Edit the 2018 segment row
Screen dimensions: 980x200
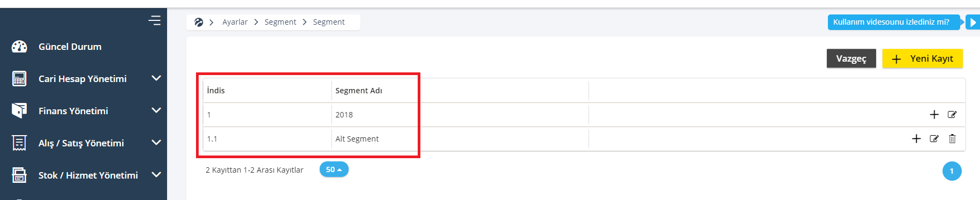tap(952, 114)
